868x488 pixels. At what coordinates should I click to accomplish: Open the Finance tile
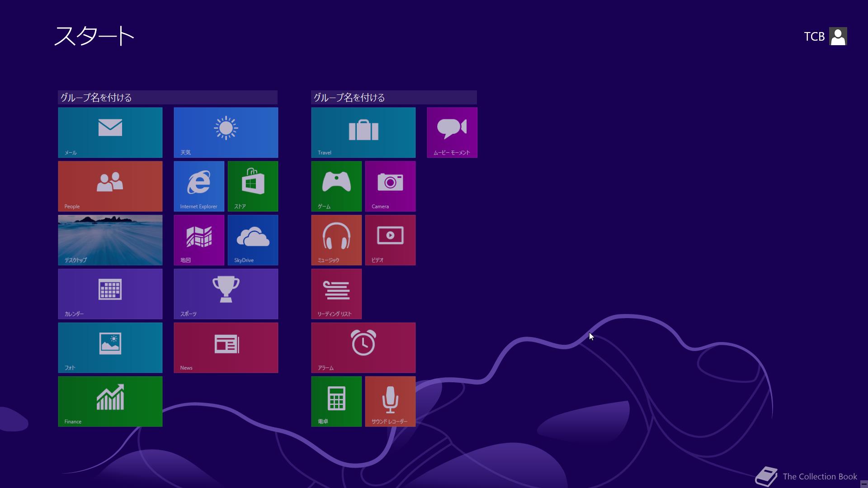pos(110,401)
